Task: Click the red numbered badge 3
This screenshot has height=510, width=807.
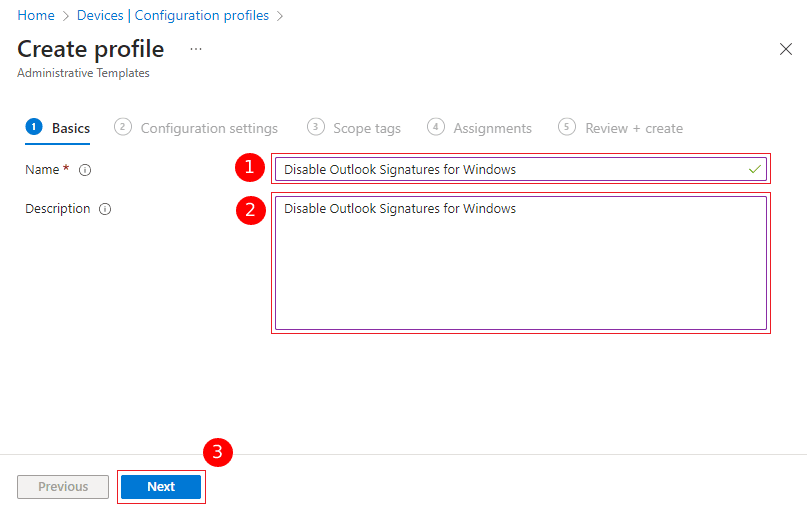Action: (x=218, y=452)
